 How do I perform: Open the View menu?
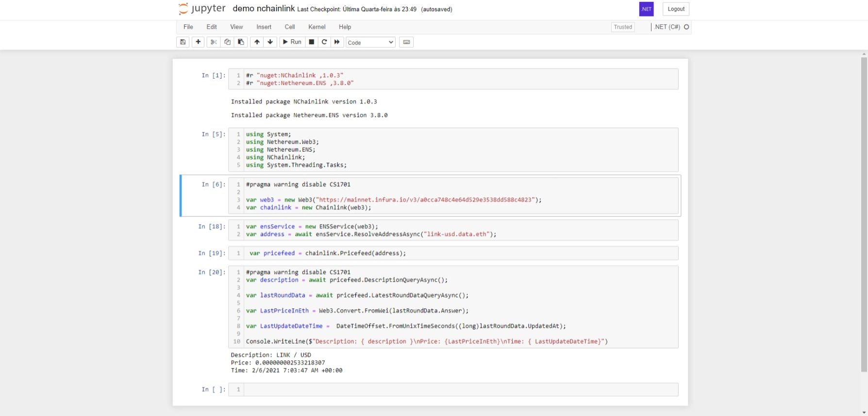[236, 27]
